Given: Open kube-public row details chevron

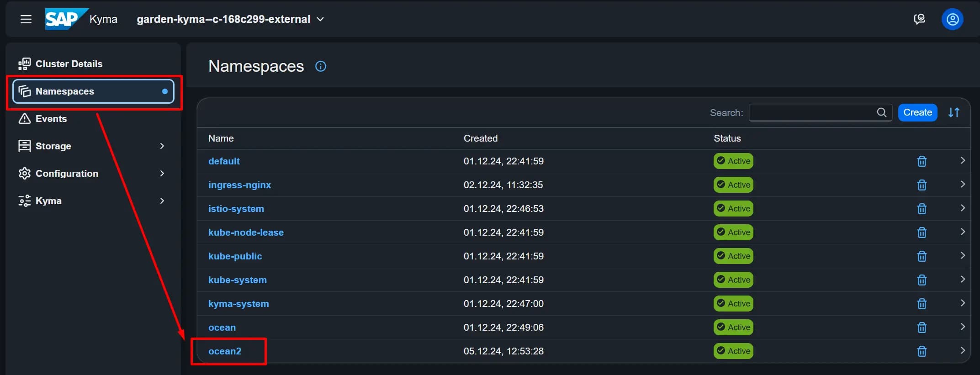Looking at the screenshot, I should [963, 255].
